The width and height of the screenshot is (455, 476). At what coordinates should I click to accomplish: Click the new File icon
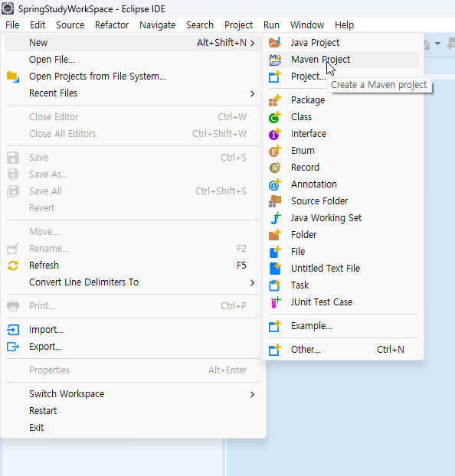click(x=275, y=252)
